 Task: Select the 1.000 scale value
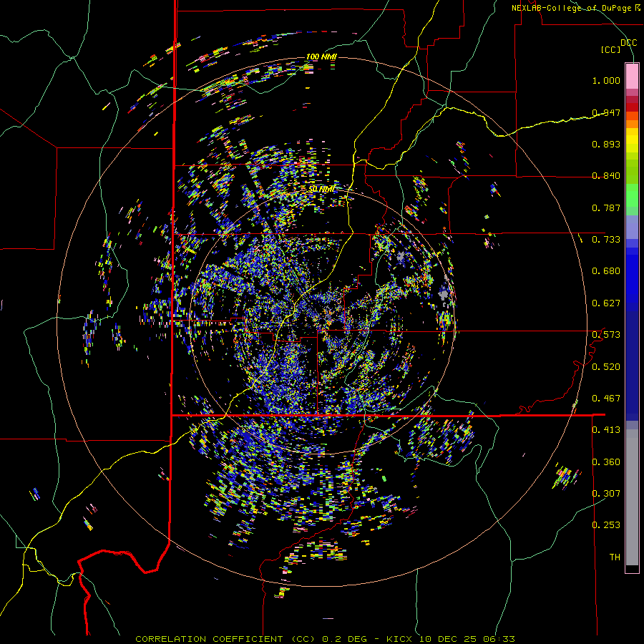[x=606, y=80]
